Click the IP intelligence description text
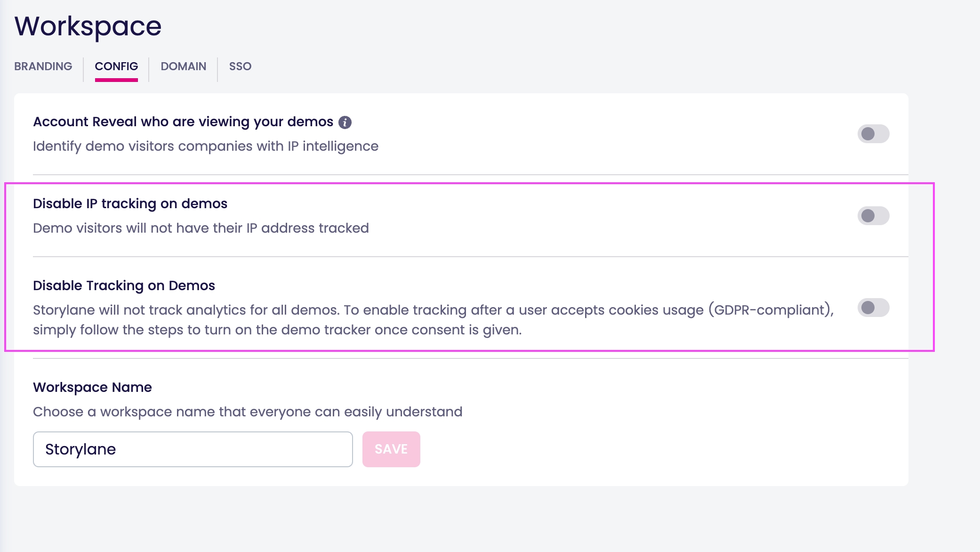Viewport: 980px width, 552px height. (206, 146)
